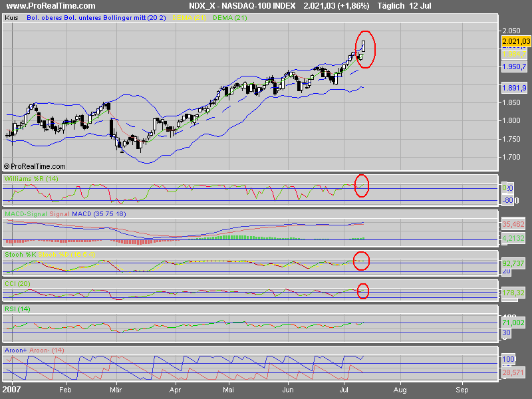Click the Täglich timeframe label
This screenshot has height=399, width=532.
tap(391, 6)
